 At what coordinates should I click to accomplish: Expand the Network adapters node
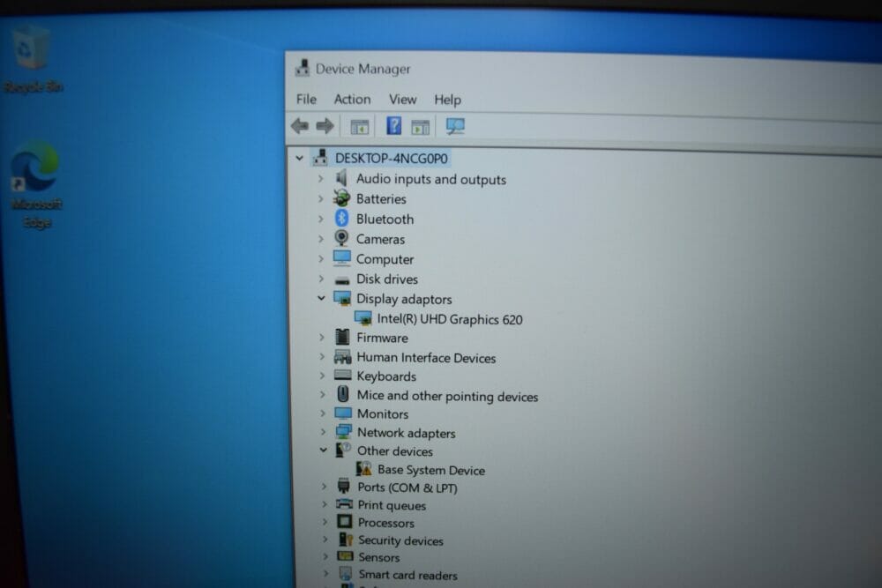(x=323, y=432)
